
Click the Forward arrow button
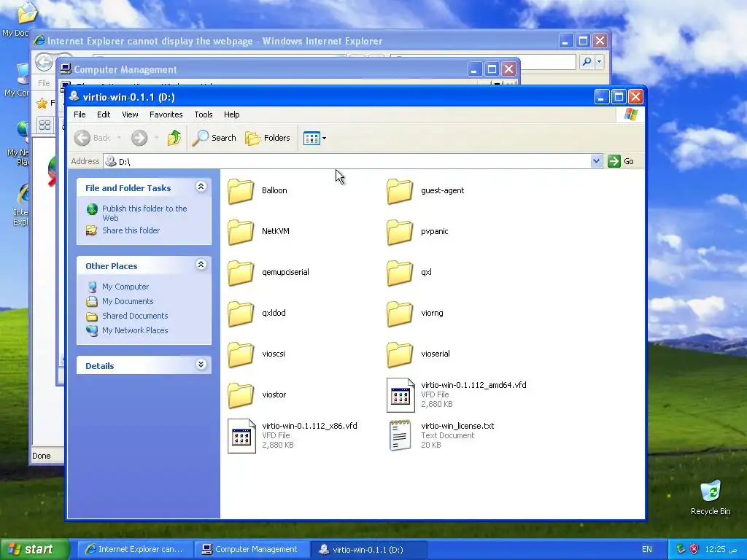tap(139, 138)
